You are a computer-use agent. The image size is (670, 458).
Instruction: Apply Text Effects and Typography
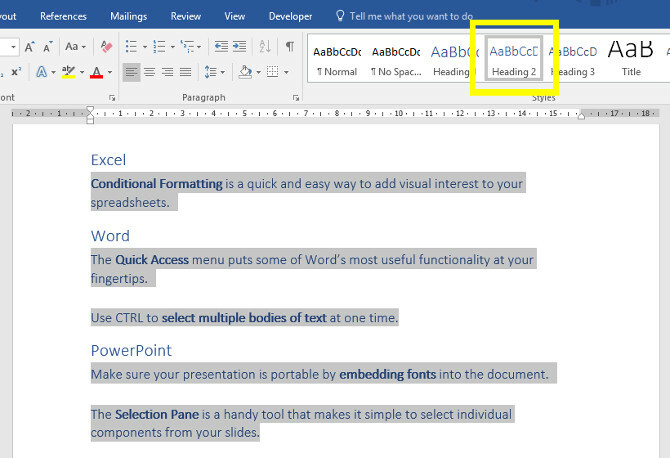(x=41, y=72)
